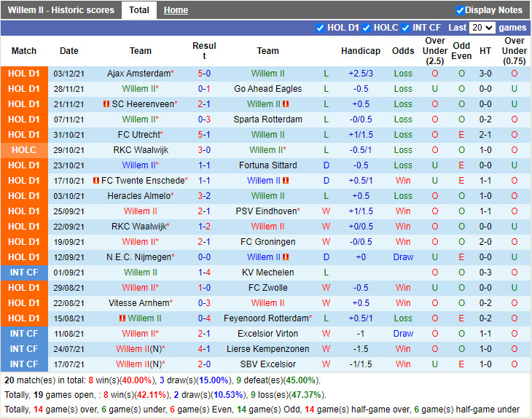Open Sparta Rotterdam team link

pos(267,120)
